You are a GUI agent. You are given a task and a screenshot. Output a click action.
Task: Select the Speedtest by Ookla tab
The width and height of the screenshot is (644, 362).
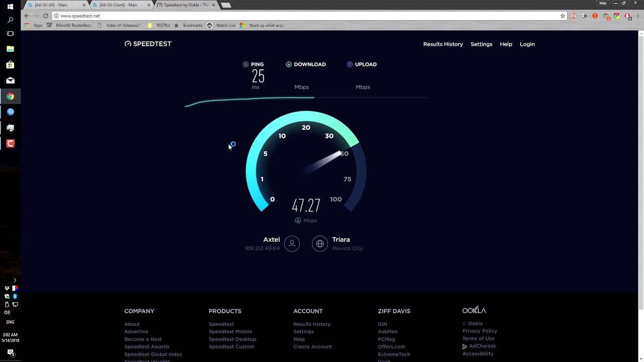point(185,5)
